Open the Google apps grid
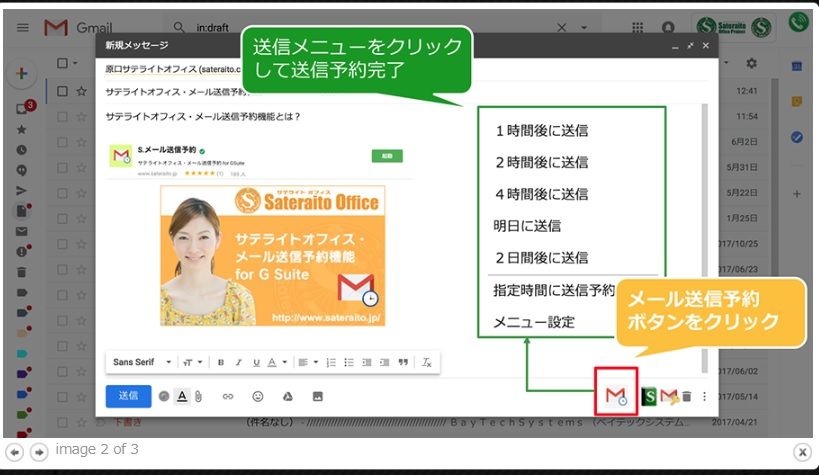Image resolution: width=819 pixels, height=475 pixels. [638, 27]
